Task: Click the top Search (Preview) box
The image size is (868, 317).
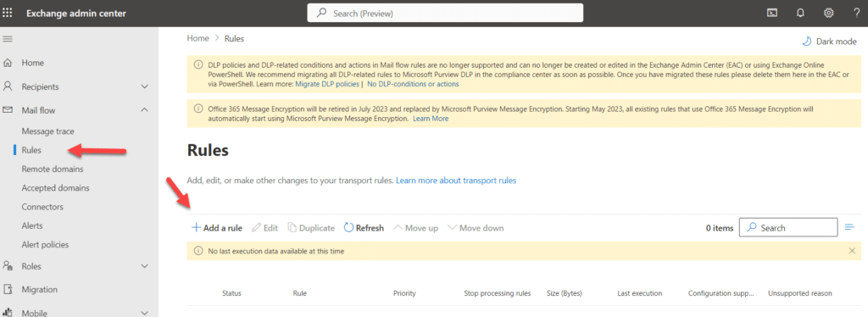Action: point(445,13)
